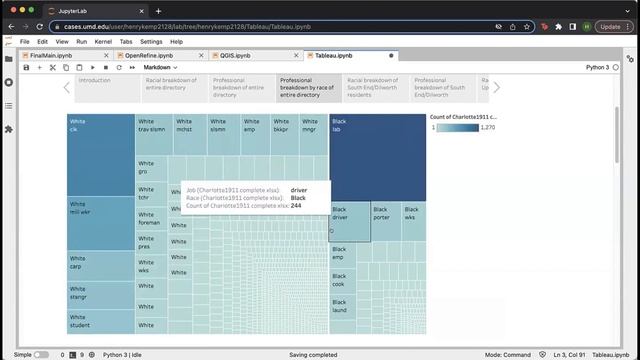Image resolution: width=640 pixels, height=360 pixels.
Task: Select the Introduction story point
Action: coord(108,88)
